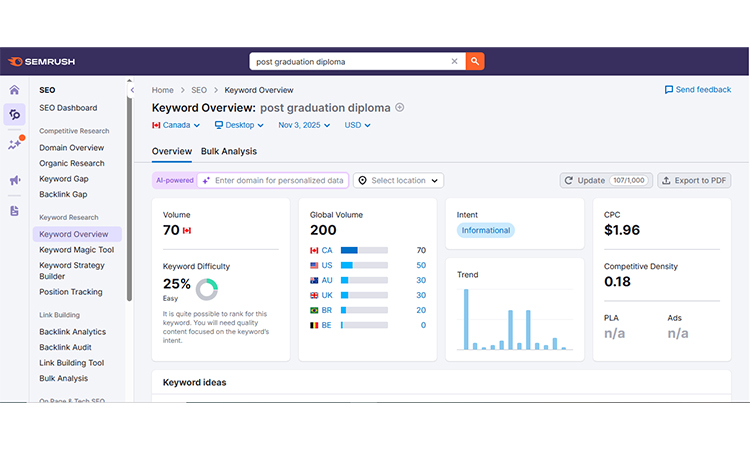Open the Home icon in left rail
This screenshot has width=750, height=450.
tap(14, 90)
